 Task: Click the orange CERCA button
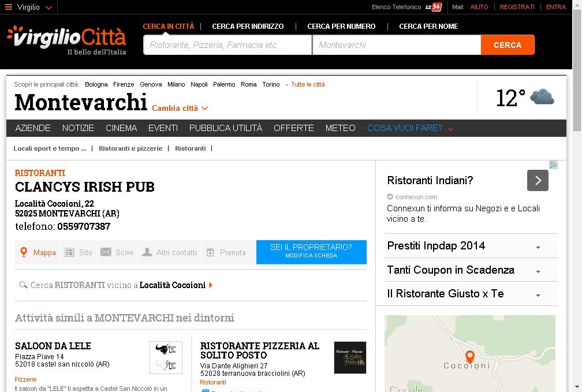(x=508, y=45)
